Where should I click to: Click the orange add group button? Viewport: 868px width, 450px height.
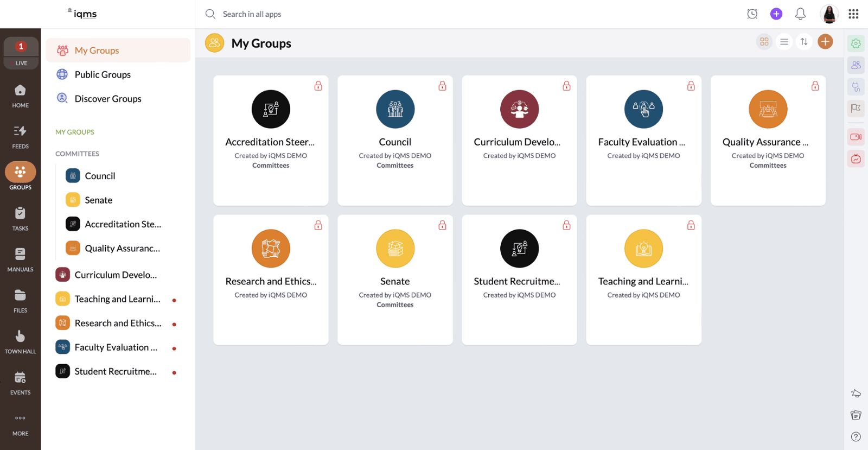(x=825, y=42)
